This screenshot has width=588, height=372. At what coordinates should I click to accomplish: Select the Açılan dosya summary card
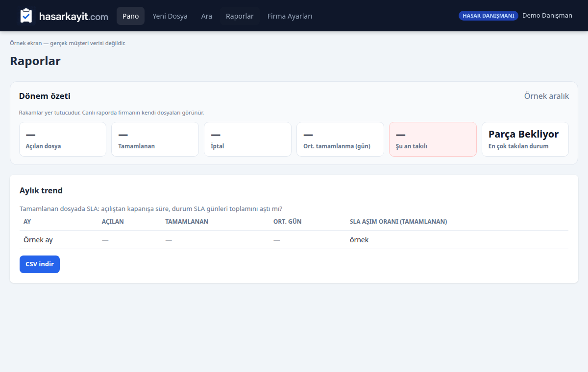[63, 139]
